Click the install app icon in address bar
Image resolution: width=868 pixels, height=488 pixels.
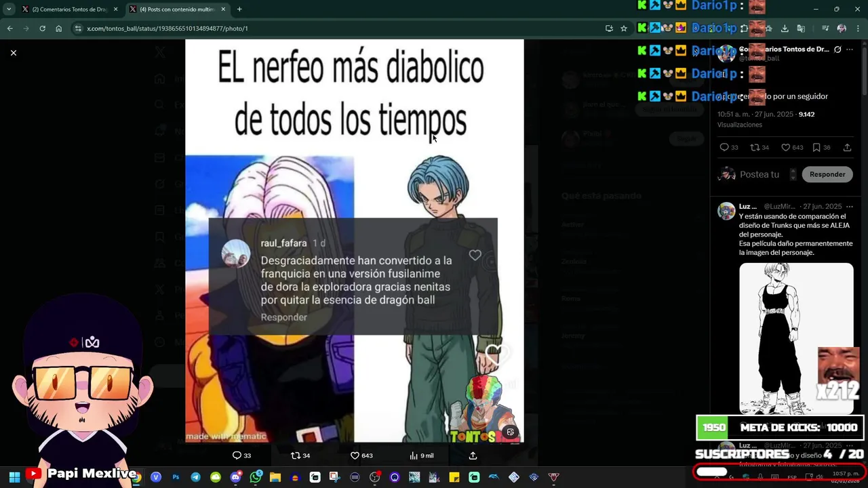(x=609, y=28)
